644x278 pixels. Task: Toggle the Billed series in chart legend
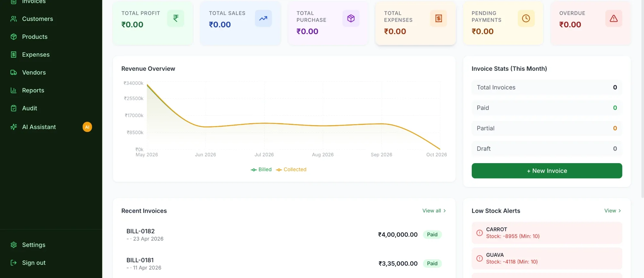(261, 170)
